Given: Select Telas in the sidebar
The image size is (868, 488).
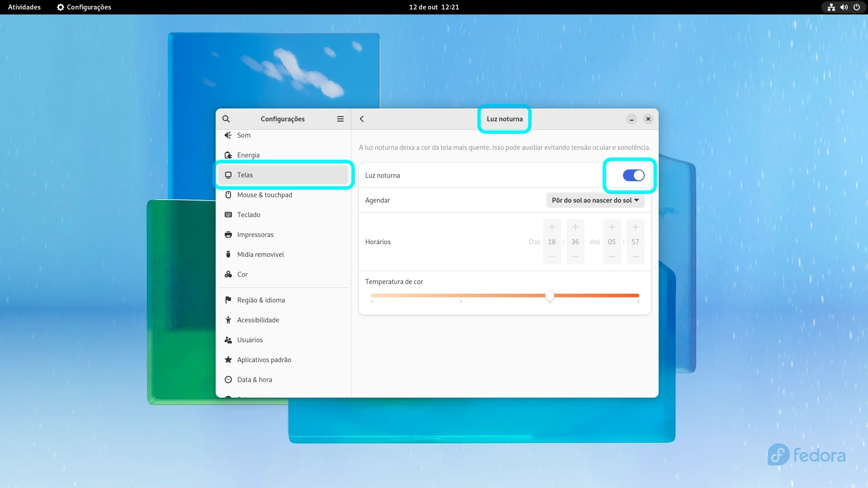Looking at the screenshot, I should tap(283, 175).
